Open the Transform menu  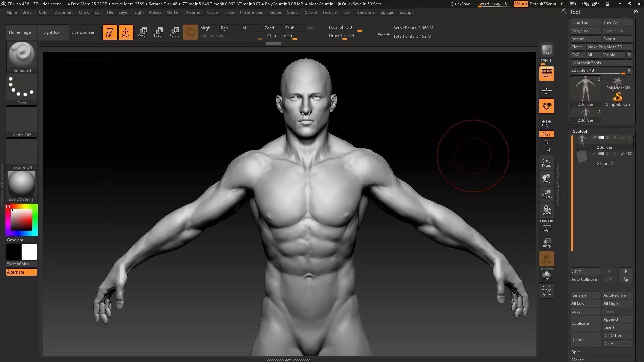pyautogui.click(x=365, y=12)
